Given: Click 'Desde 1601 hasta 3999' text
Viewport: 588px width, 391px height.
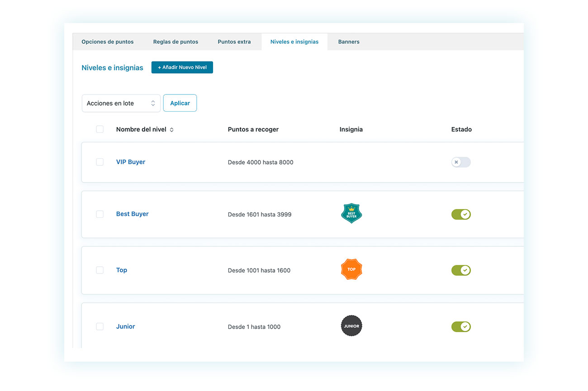Looking at the screenshot, I should pos(260,214).
